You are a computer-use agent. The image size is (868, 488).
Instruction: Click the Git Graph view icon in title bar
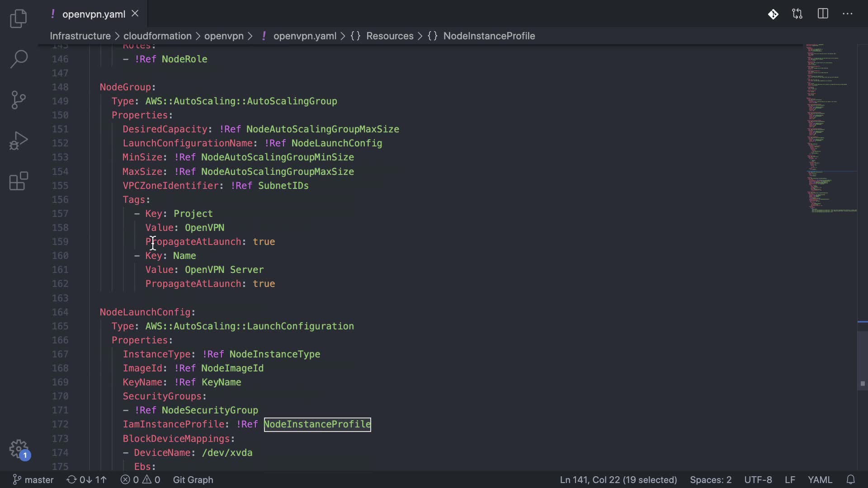tap(773, 14)
